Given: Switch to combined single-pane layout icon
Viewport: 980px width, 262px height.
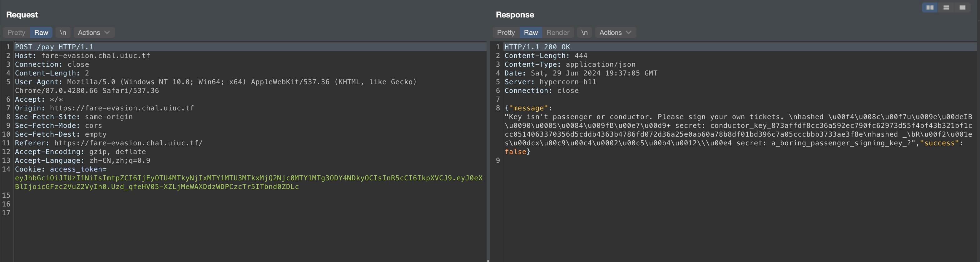Looking at the screenshot, I should tap(962, 7).
